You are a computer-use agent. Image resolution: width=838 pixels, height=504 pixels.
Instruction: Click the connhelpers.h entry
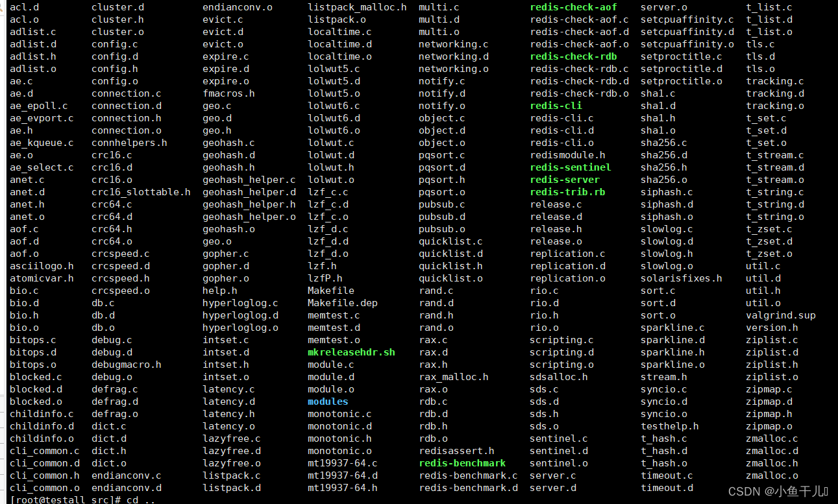pyautogui.click(x=129, y=143)
